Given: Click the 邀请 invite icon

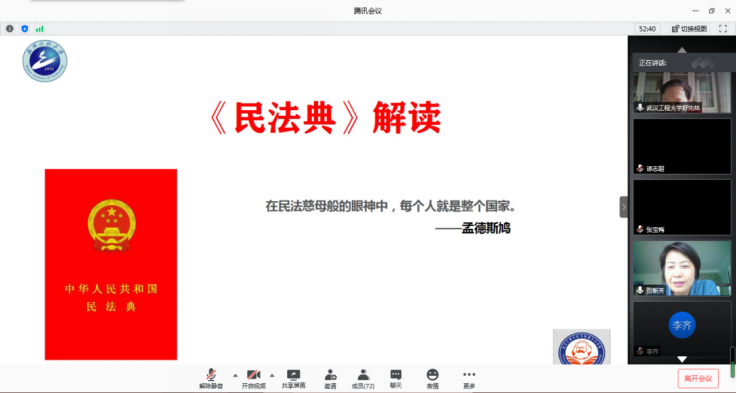Looking at the screenshot, I should pos(330,379).
